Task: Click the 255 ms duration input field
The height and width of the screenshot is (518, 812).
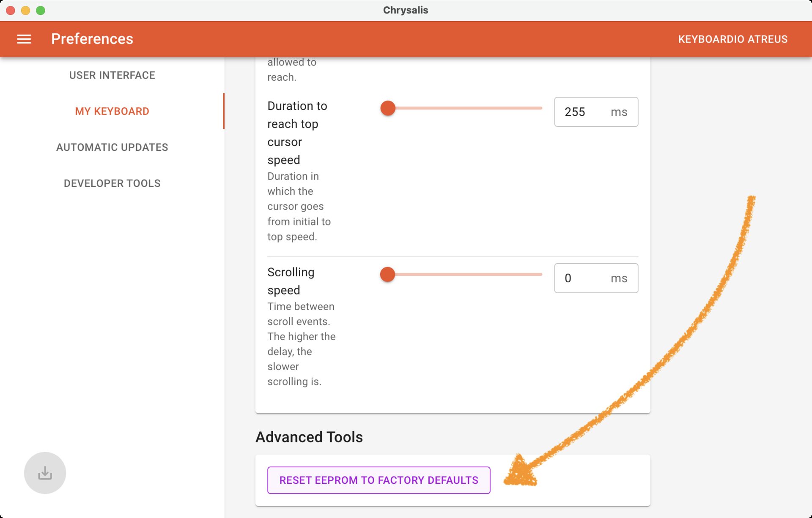Action: point(596,112)
